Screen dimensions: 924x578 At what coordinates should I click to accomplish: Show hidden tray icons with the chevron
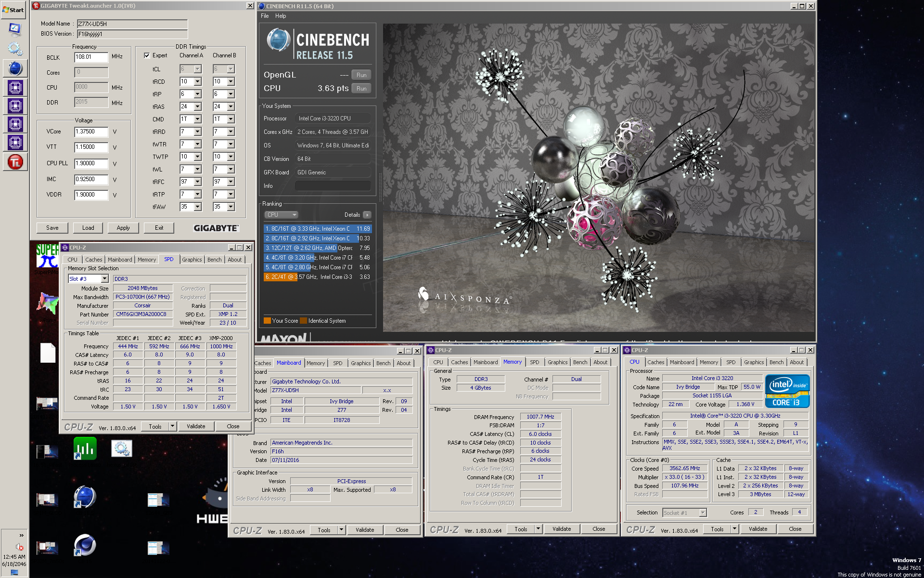pos(21,535)
